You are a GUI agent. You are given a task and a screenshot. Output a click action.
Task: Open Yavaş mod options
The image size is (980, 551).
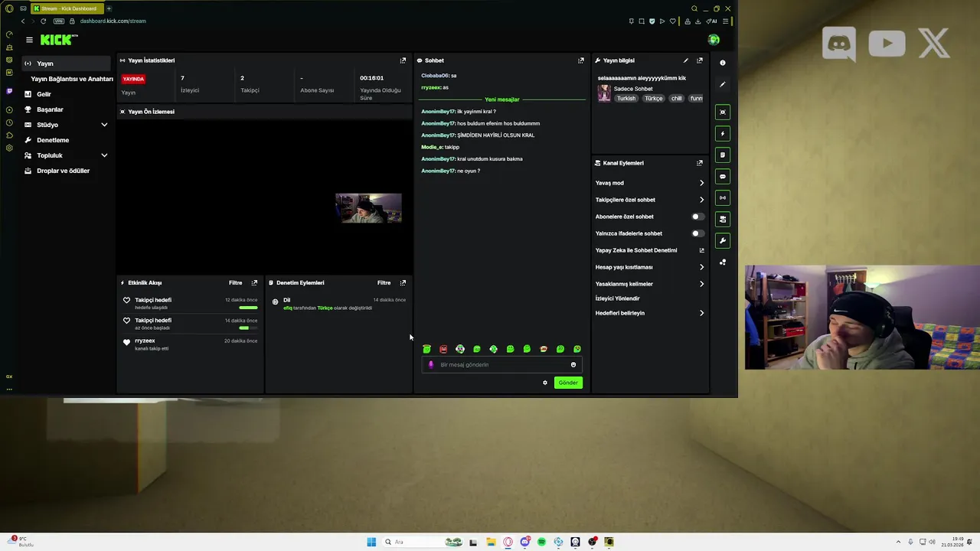[x=649, y=183]
